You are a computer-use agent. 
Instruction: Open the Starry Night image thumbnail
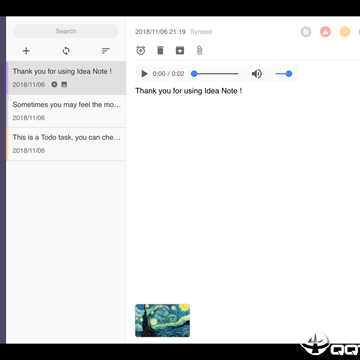pyautogui.click(x=162, y=320)
